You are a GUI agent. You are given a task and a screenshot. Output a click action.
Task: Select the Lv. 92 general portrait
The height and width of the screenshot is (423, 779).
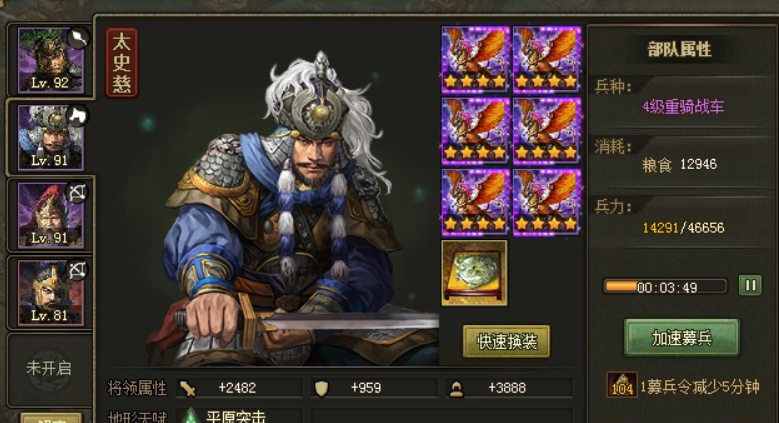click(x=50, y=60)
